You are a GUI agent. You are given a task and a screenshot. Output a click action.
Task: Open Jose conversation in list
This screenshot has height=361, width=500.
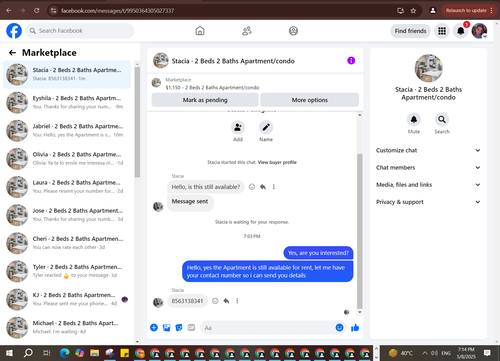(67, 215)
